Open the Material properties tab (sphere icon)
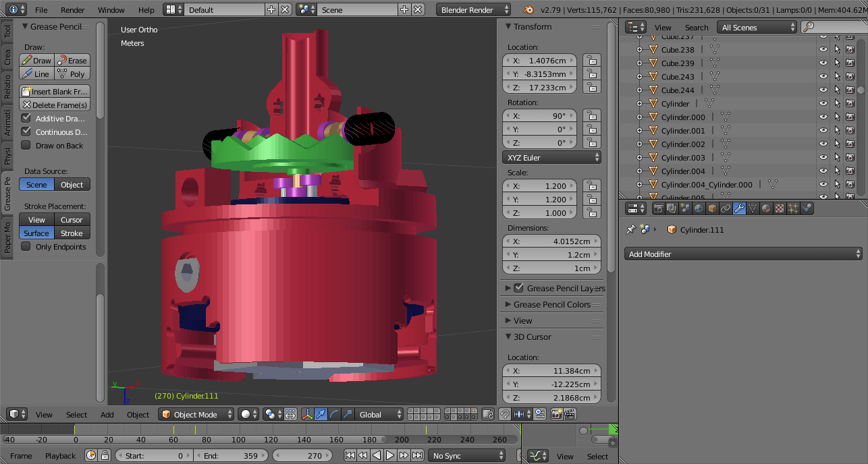The image size is (868, 464). coord(766,208)
